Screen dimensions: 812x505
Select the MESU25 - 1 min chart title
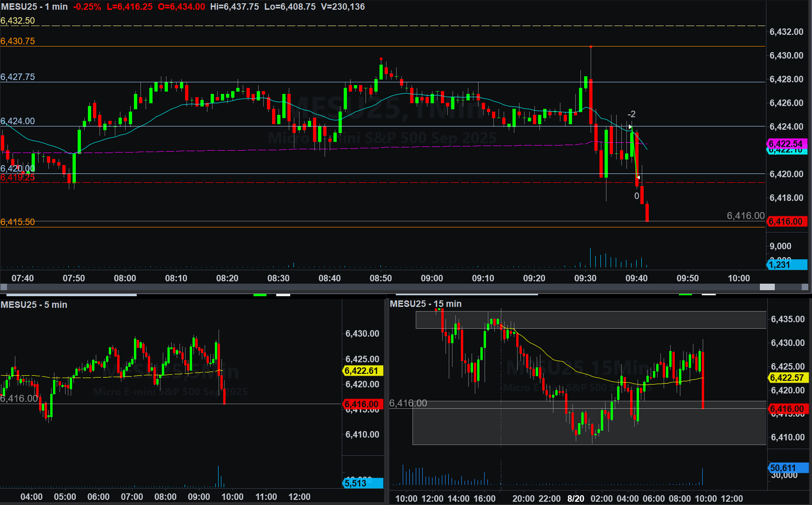click(x=34, y=7)
